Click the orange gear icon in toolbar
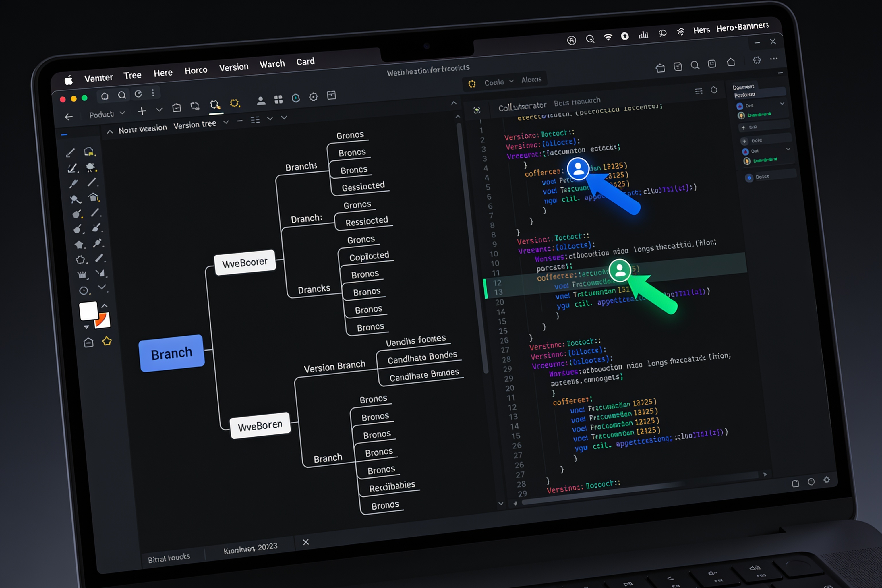Image resolution: width=882 pixels, height=588 pixels. click(235, 103)
